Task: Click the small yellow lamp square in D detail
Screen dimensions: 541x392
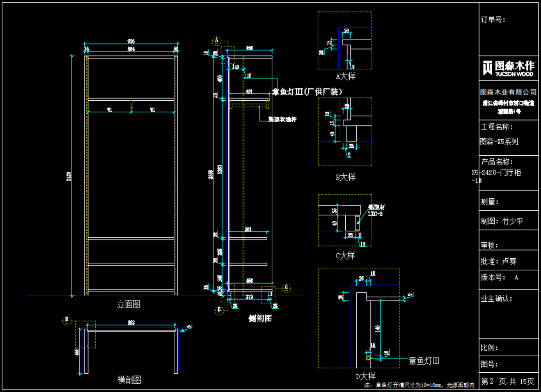Action: pyautogui.click(x=368, y=358)
